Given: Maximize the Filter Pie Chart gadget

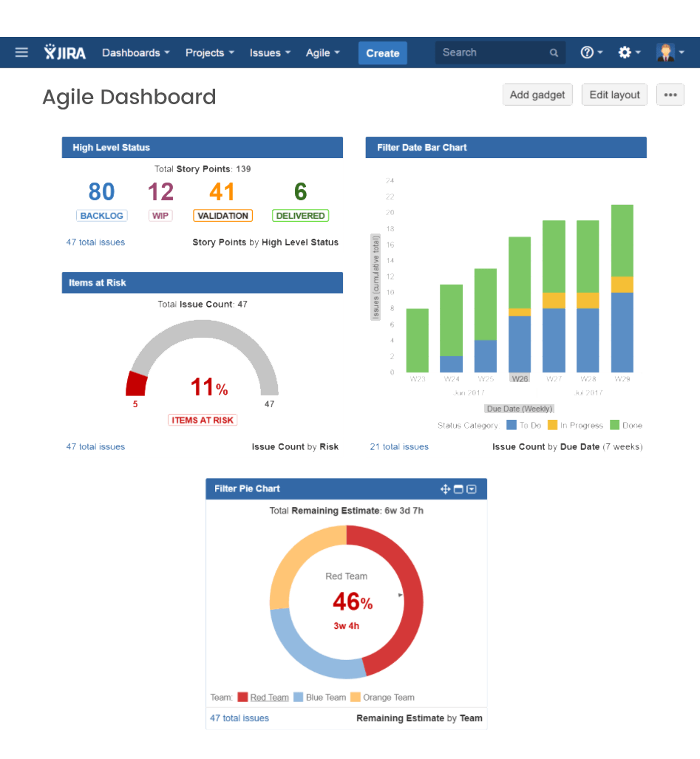Looking at the screenshot, I should [x=458, y=489].
